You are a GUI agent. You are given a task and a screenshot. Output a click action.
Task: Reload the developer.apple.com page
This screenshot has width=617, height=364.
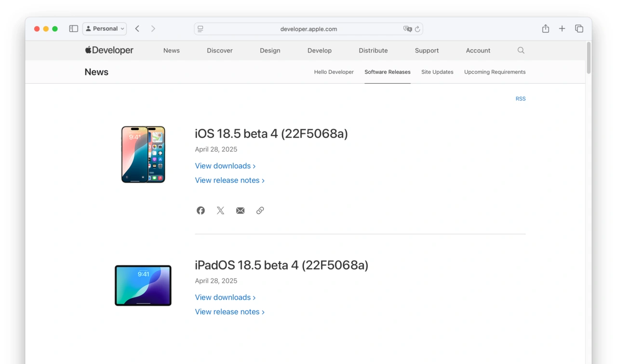pyautogui.click(x=417, y=29)
